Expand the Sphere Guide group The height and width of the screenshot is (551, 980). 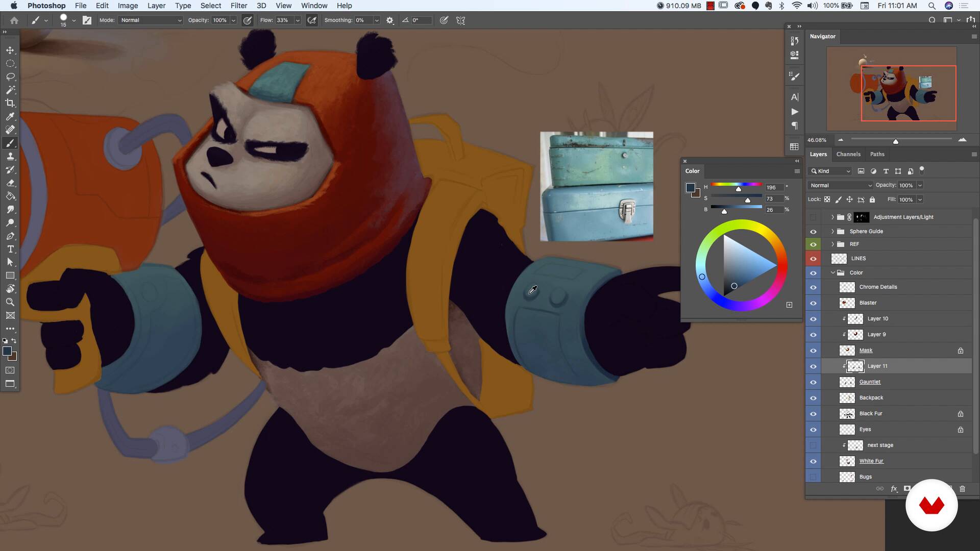(x=832, y=231)
